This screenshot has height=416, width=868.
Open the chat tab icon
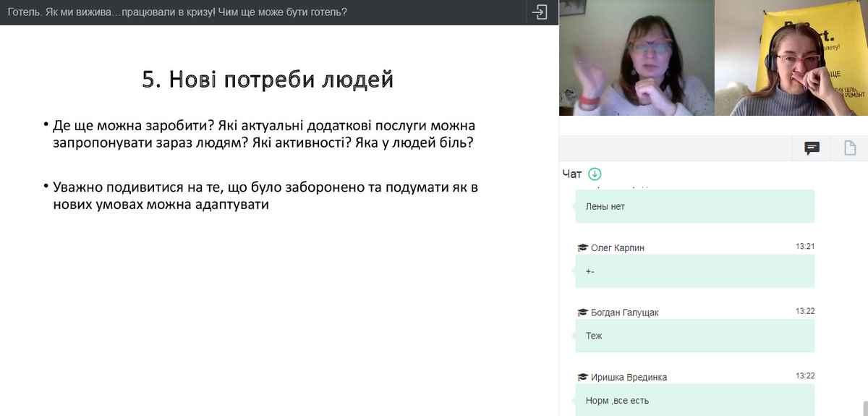(812, 148)
